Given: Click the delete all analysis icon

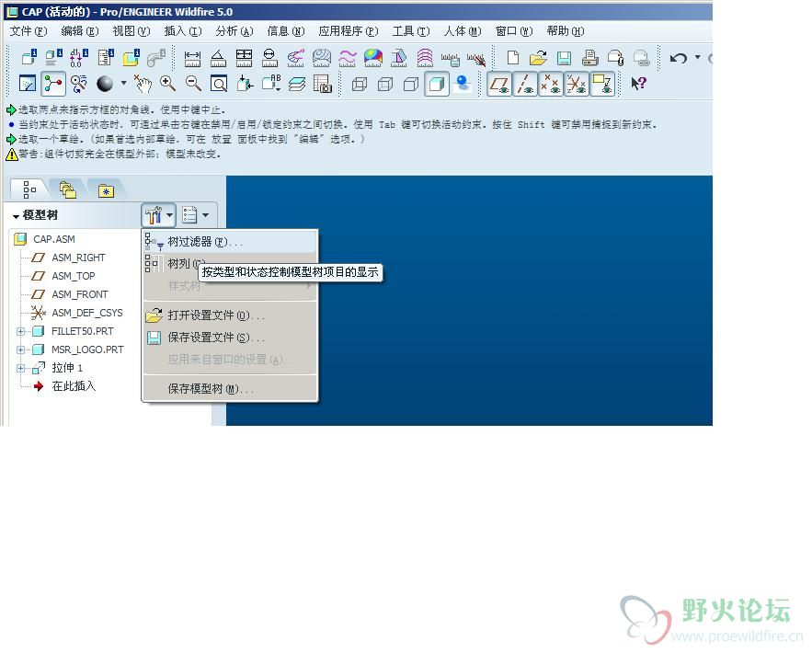Looking at the screenshot, I should tap(476, 59).
